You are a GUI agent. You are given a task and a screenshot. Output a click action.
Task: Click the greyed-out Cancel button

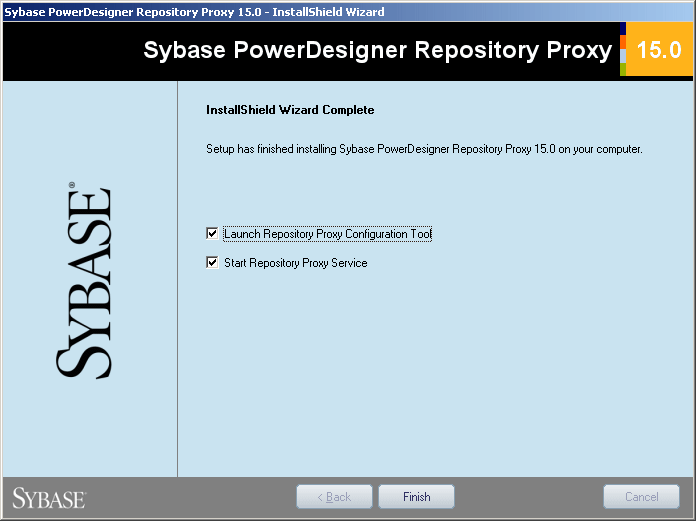pyautogui.click(x=641, y=497)
